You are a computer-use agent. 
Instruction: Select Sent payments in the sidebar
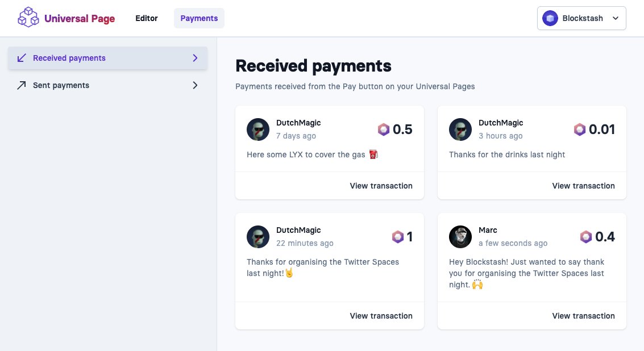107,85
